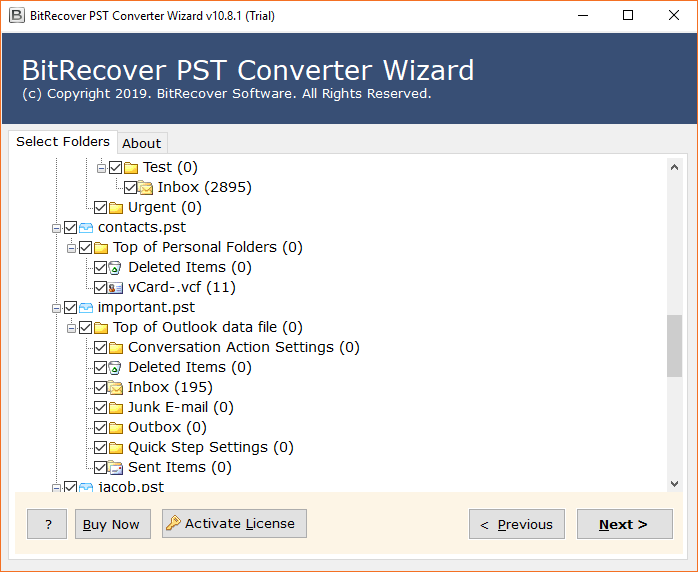Toggle the important.pst checkbox
This screenshot has height=572, width=698.
(x=70, y=308)
